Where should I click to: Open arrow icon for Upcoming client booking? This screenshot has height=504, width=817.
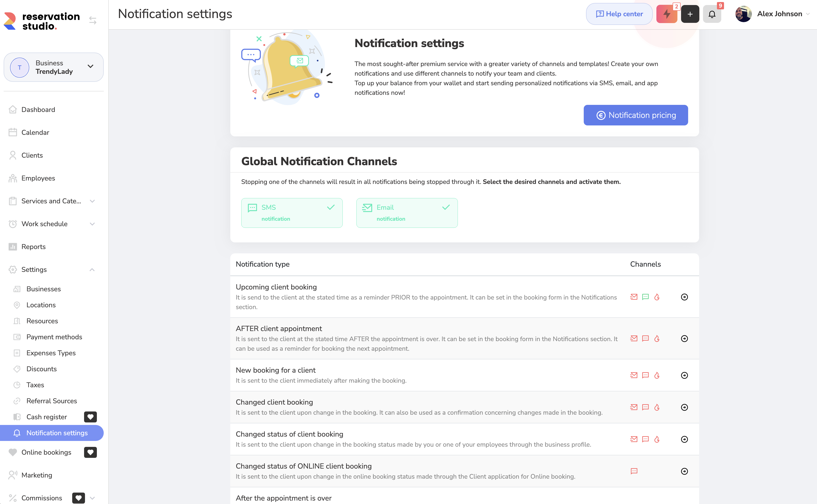684,297
